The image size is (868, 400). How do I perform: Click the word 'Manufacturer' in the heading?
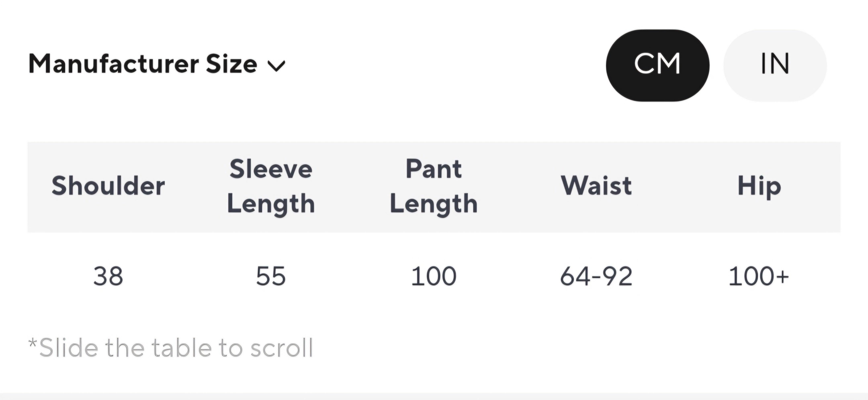coord(114,64)
